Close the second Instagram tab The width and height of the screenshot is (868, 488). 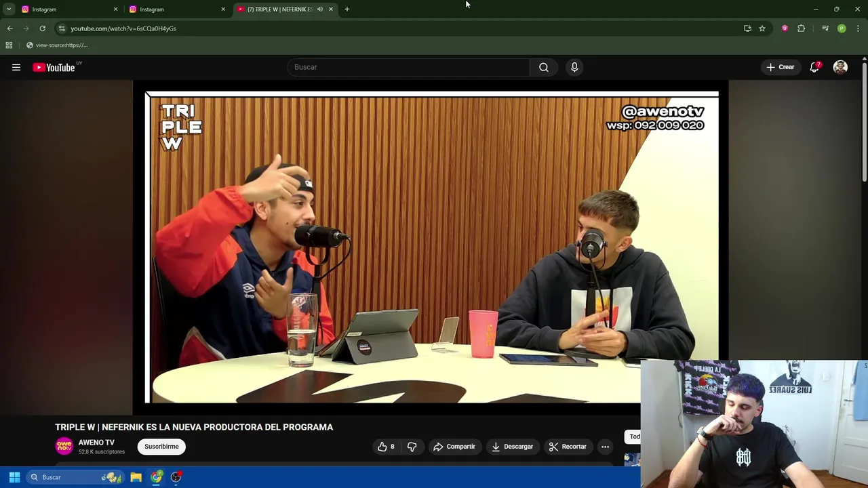tap(223, 9)
